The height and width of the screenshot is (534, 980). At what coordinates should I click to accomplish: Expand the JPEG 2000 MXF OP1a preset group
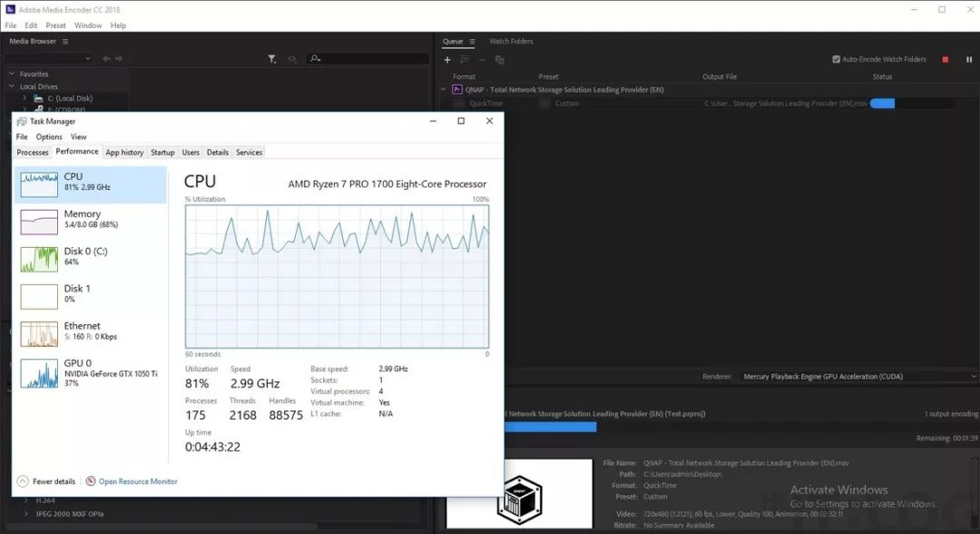(x=25, y=514)
